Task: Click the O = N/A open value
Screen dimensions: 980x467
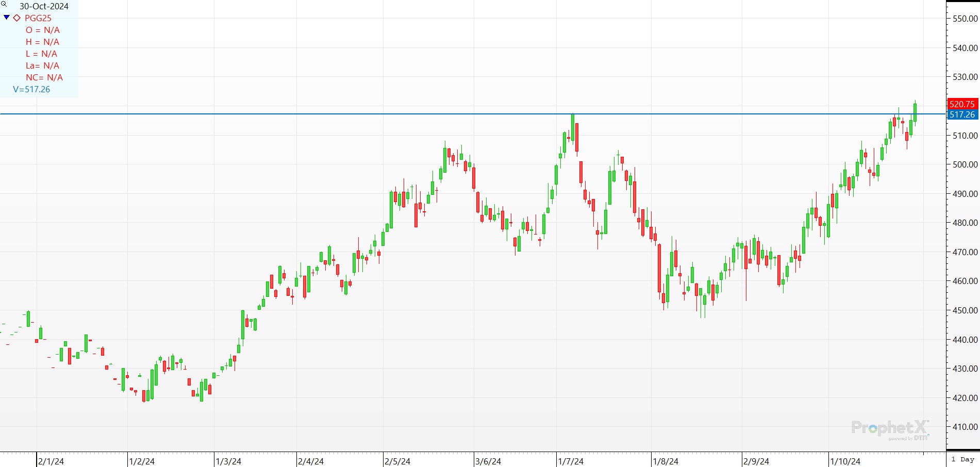Action: (x=43, y=30)
